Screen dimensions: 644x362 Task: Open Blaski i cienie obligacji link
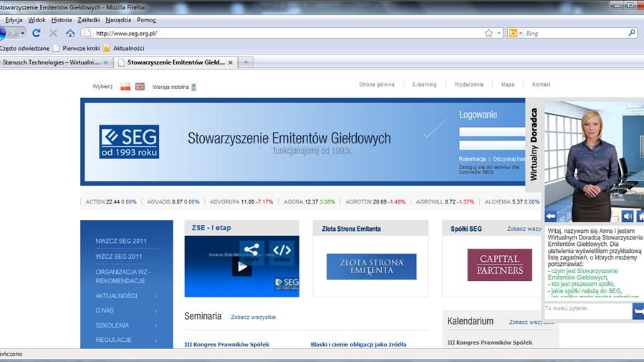point(359,344)
